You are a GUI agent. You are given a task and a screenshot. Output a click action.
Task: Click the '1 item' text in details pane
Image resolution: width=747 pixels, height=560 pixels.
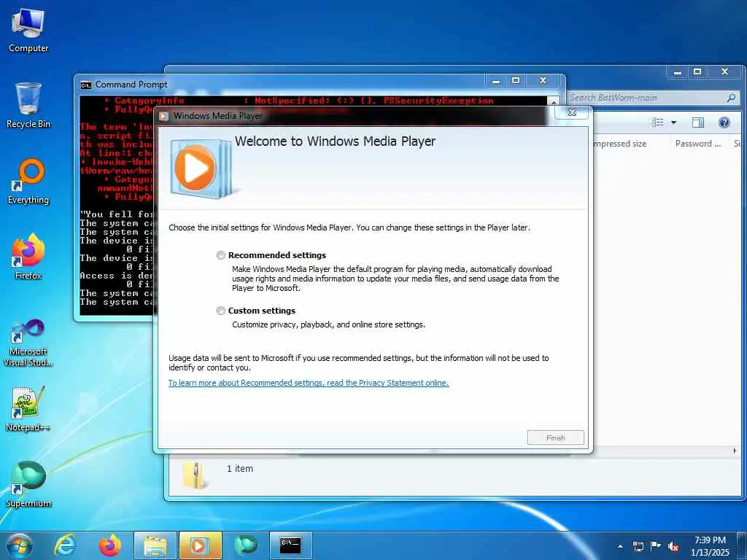pyautogui.click(x=239, y=469)
